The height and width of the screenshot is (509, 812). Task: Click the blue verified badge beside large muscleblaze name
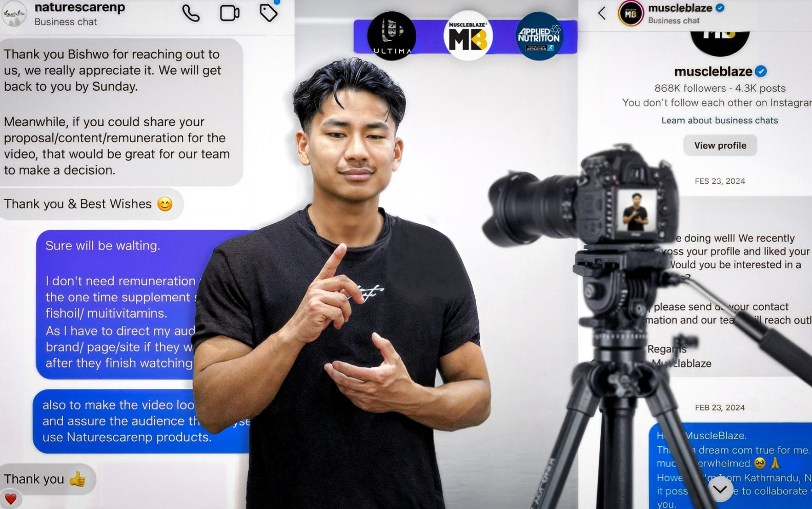point(761,71)
